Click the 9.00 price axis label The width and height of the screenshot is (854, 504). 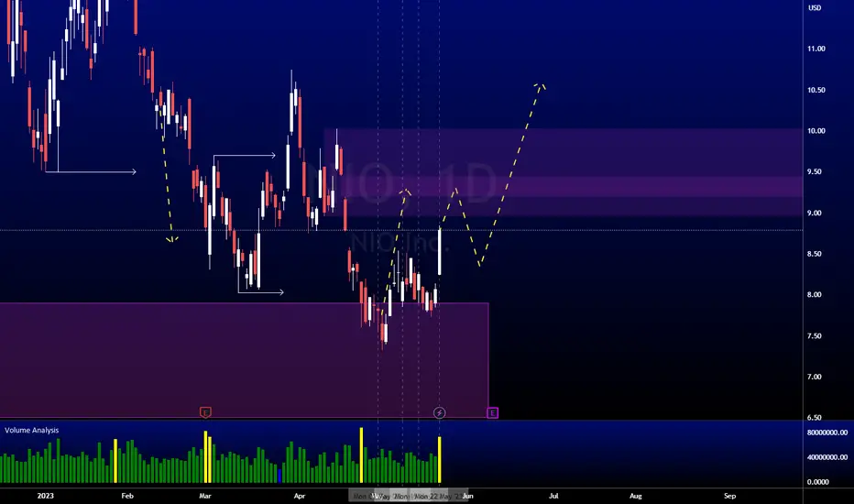click(x=815, y=213)
